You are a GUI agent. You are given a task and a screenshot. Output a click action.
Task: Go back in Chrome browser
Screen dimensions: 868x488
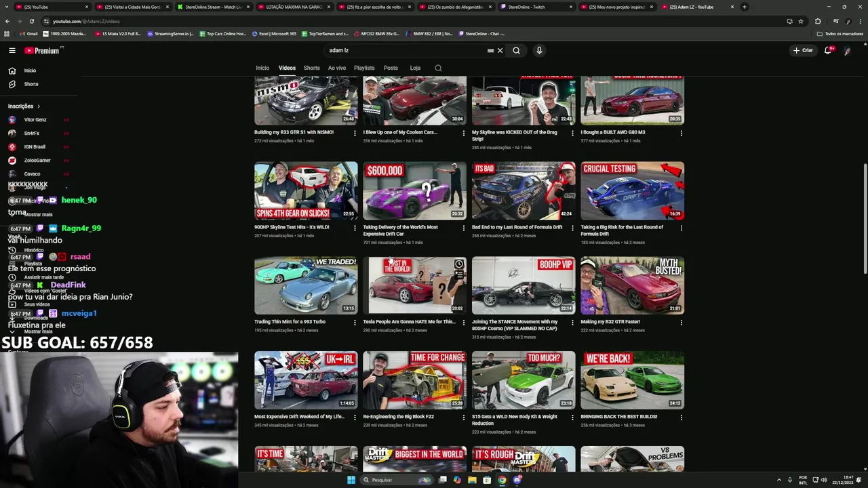pos(7,21)
